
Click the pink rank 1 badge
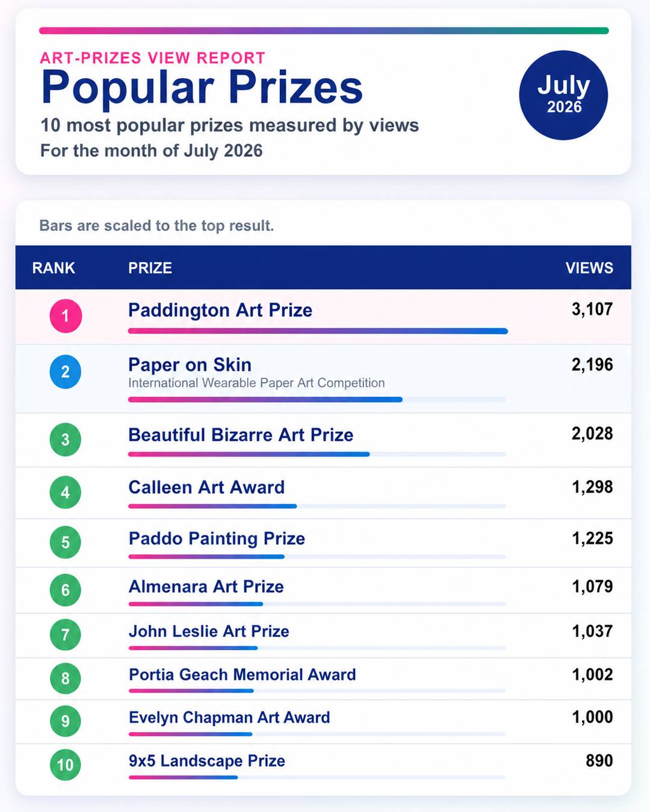[x=66, y=316]
